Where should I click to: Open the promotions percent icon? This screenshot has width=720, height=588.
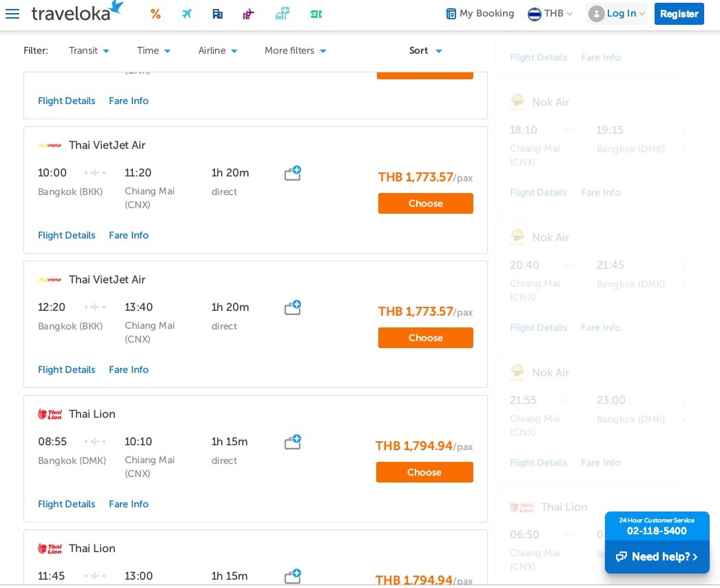[156, 14]
